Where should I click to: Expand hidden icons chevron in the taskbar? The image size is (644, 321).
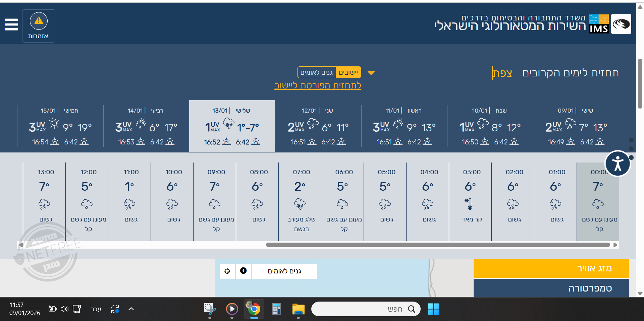pyautogui.click(x=131, y=309)
